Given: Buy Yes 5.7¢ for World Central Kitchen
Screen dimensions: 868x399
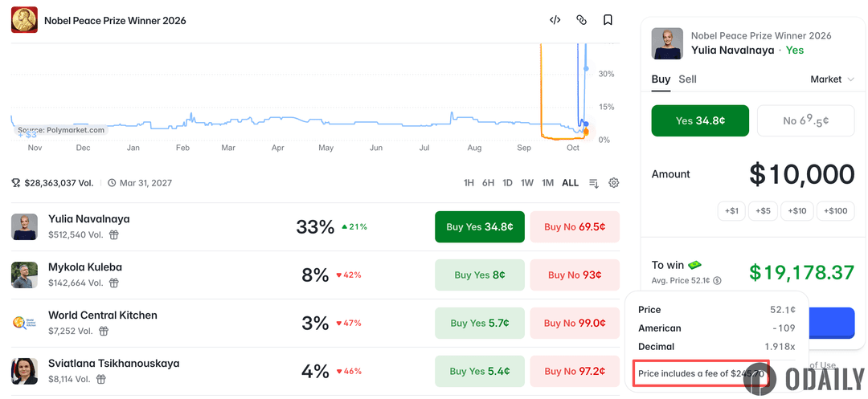Looking at the screenshot, I should pos(479,323).
